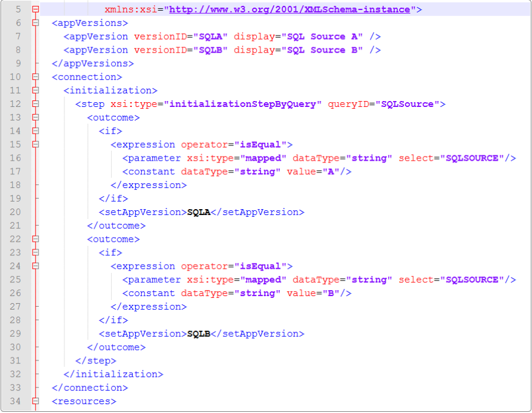Fold the if block on line 23

(35, 253)
